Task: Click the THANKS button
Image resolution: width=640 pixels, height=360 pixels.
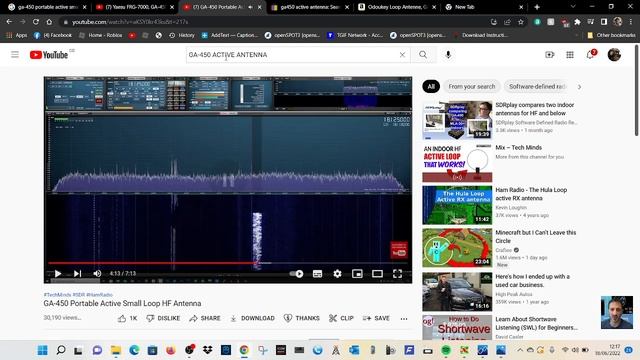Action: coord(302,318)
